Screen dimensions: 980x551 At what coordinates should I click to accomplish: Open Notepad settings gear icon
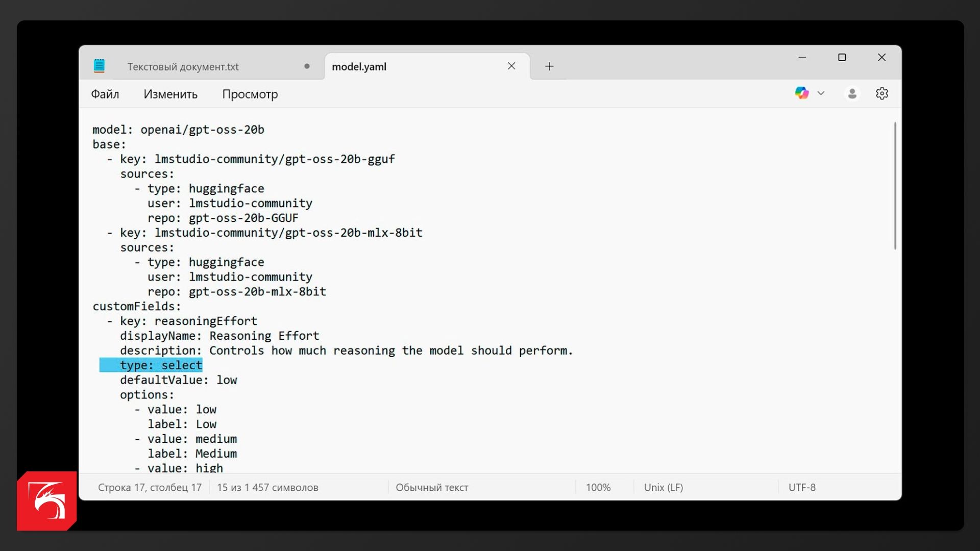881,93
